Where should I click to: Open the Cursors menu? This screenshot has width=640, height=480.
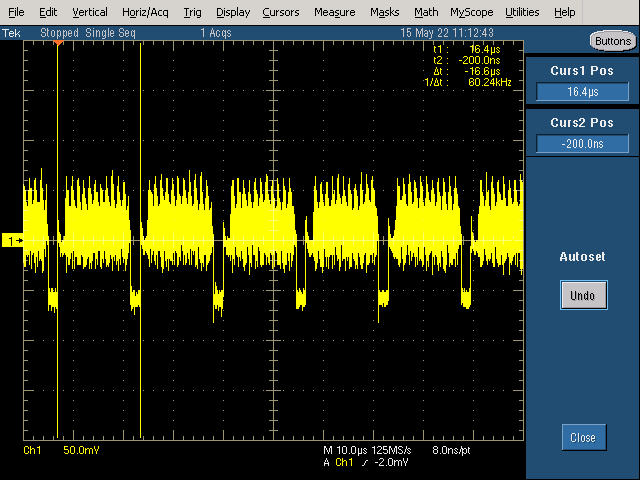pyautogui.click(x=281, y=12)
